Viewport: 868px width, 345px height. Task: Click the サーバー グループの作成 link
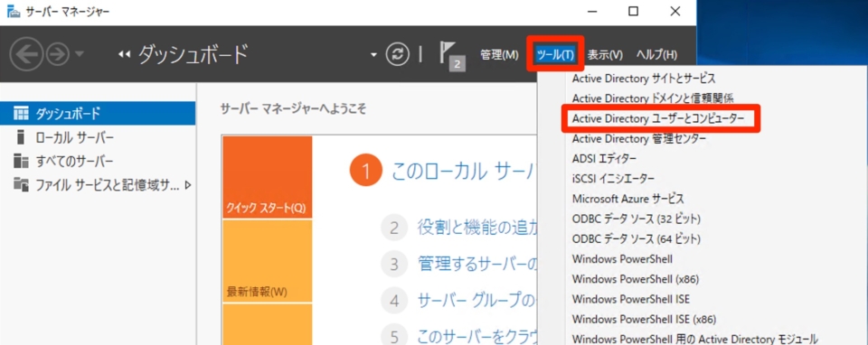pos(477,300)
